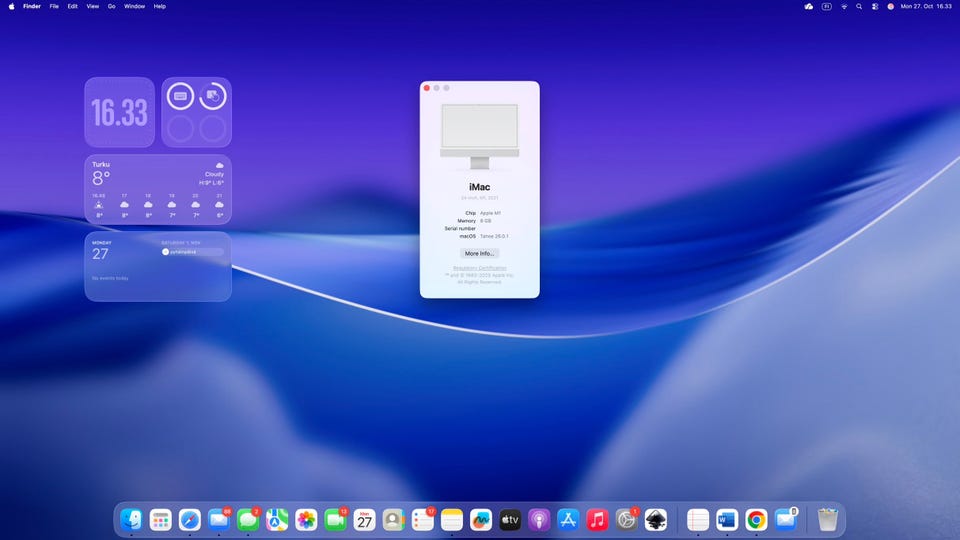Image resolution: width=960 pixels, height=540 pixels.
Task: Open the Go menu
Action: point(111,6)
